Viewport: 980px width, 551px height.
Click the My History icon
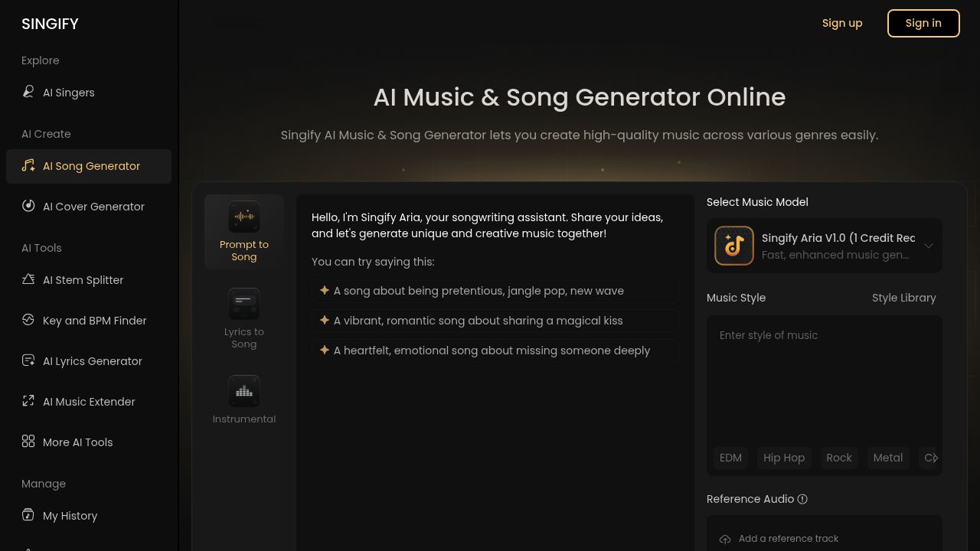click(28, 515)
